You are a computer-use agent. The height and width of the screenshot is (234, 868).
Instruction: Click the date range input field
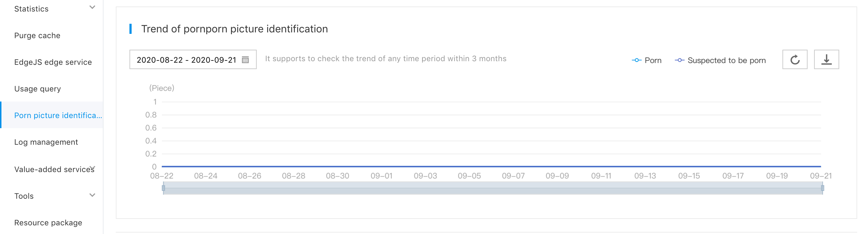[193, 59]
